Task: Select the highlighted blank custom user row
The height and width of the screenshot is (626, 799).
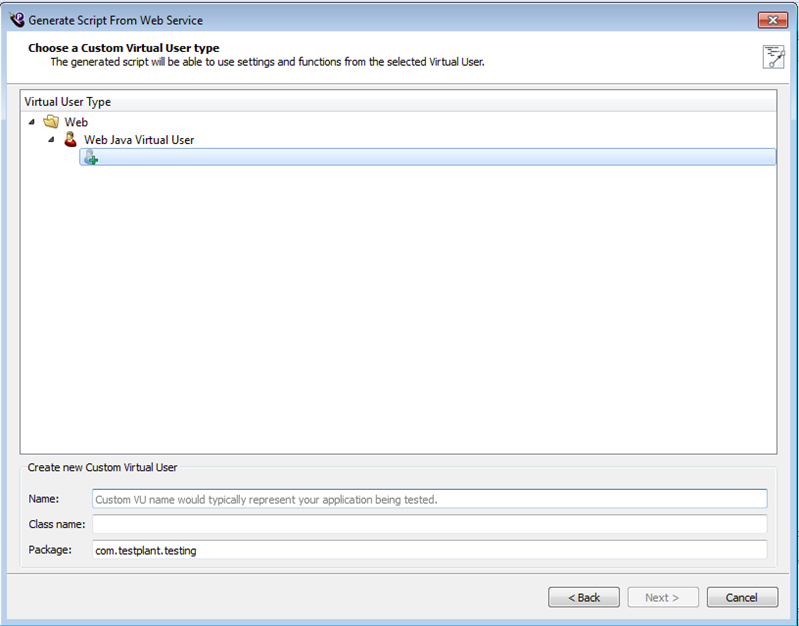Action: 430,158
